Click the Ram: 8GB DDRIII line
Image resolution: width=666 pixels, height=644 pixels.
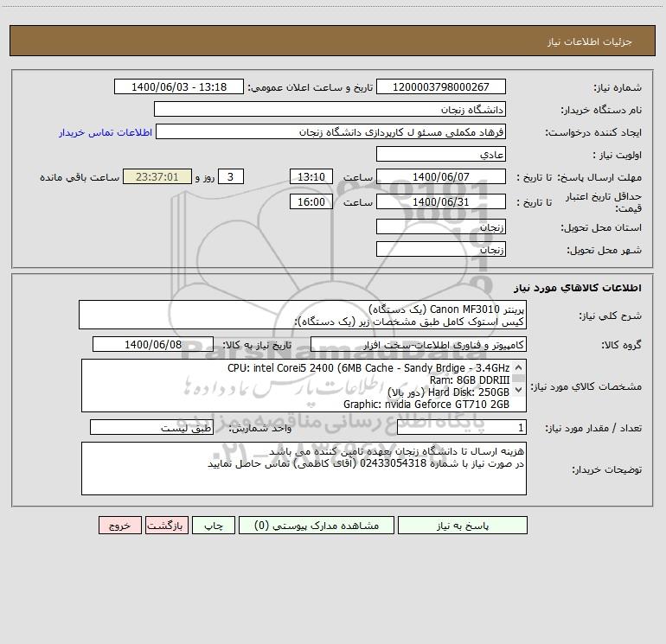[470, 380]
